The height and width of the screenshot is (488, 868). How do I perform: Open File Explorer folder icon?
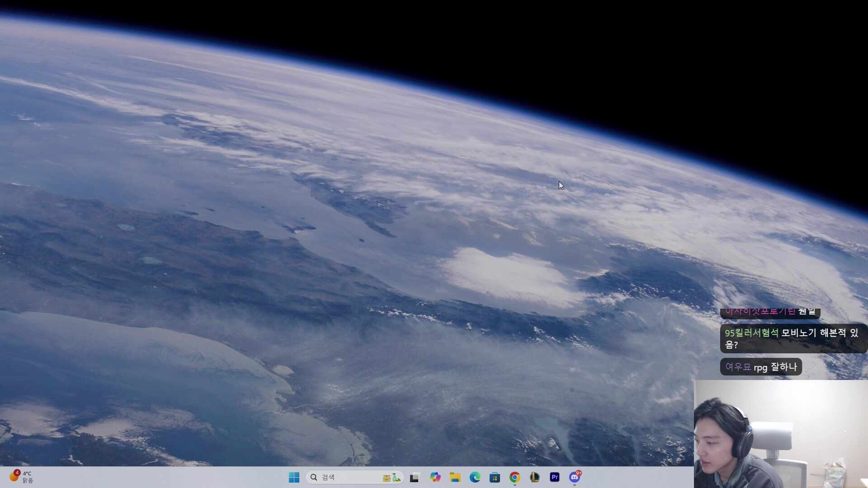455,477
